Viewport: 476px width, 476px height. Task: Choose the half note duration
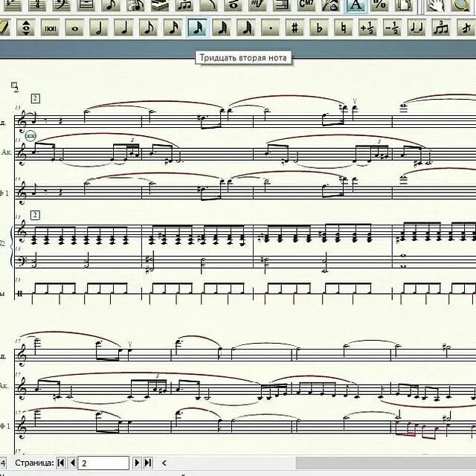pyautogui.click(x=99, y=28)
